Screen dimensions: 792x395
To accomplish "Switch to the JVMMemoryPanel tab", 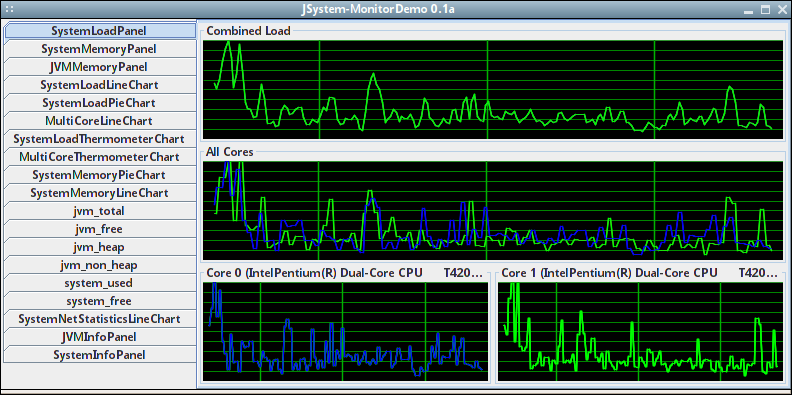I will [100, 67].
